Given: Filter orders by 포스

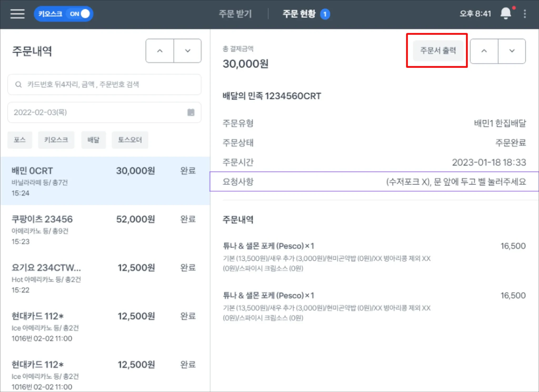Looking at the screenshot, I should [x=20, y=140].
